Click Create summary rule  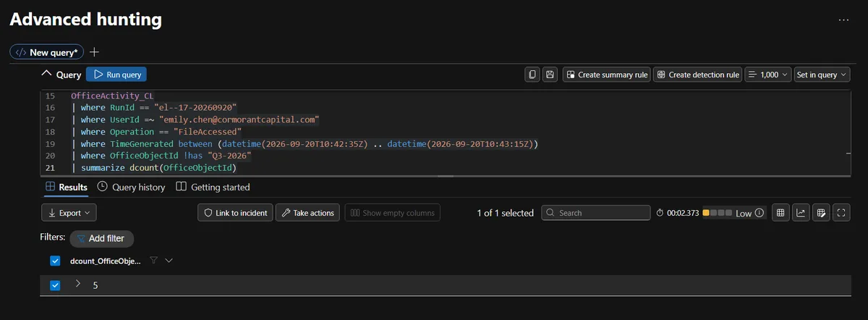[606, 75]
